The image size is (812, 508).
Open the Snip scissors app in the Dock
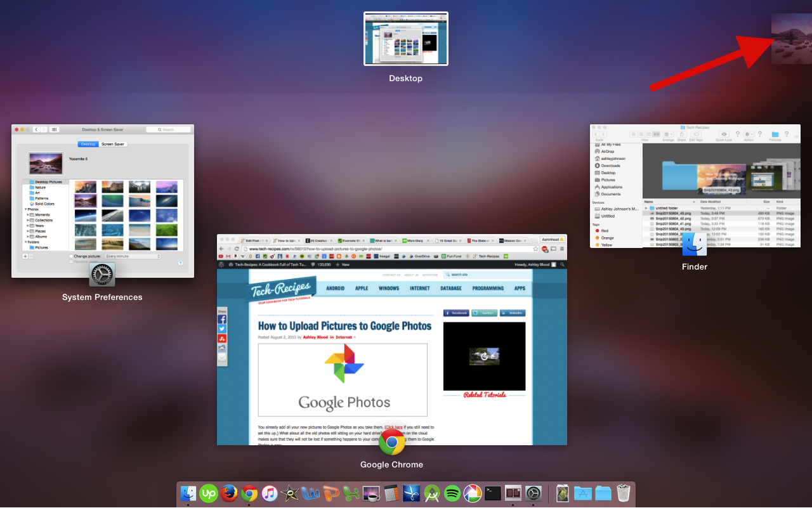[x=412, y=493]
